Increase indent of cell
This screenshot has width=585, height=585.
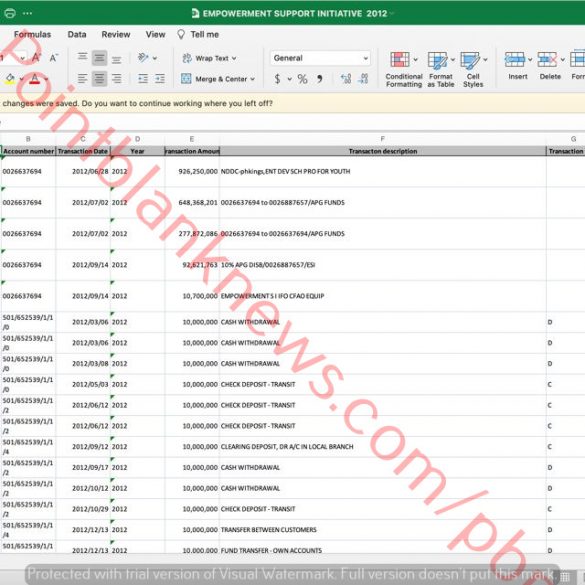160,79
